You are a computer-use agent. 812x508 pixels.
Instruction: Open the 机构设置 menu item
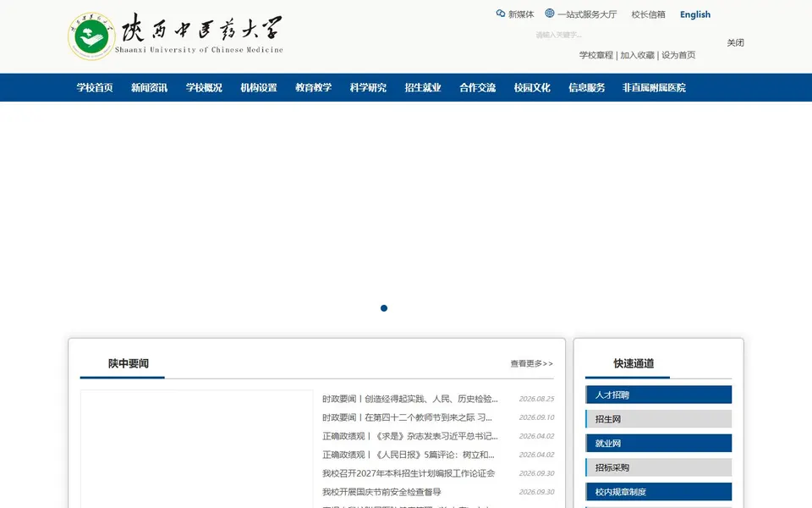click(x=259, y=87)
